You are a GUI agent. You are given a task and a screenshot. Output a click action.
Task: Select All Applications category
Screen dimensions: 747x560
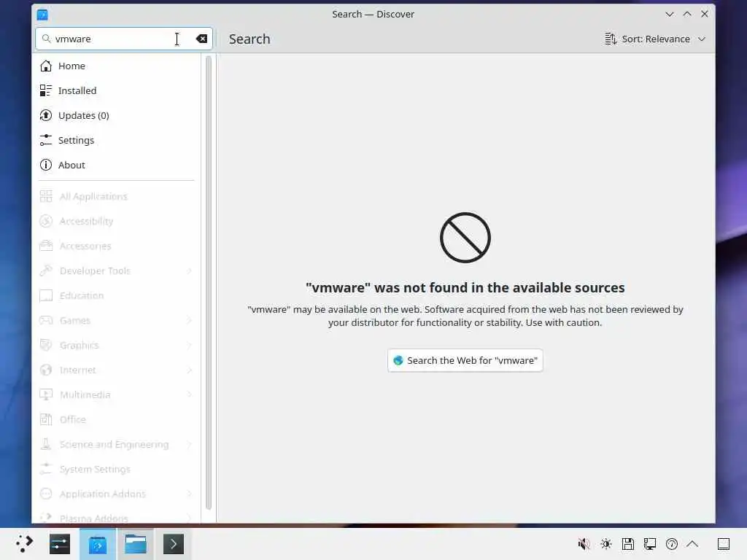116,196
